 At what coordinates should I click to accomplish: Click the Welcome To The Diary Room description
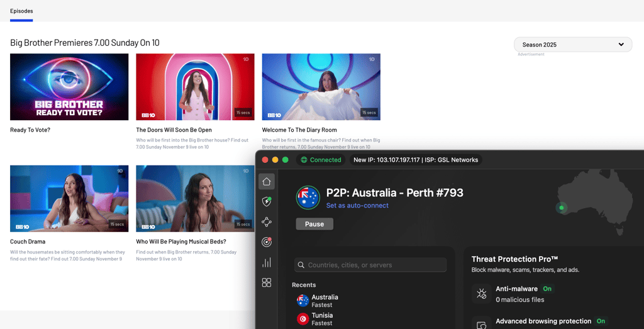coord(321,143)
